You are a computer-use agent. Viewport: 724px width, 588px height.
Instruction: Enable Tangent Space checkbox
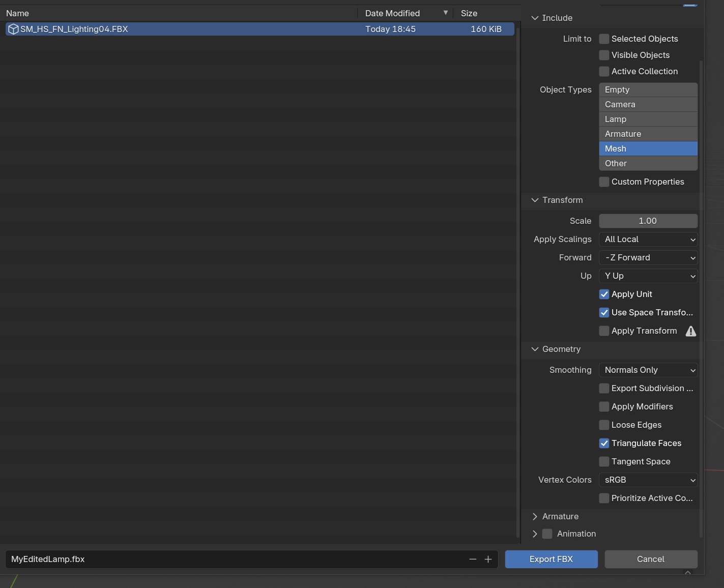[x=604, y=461]
